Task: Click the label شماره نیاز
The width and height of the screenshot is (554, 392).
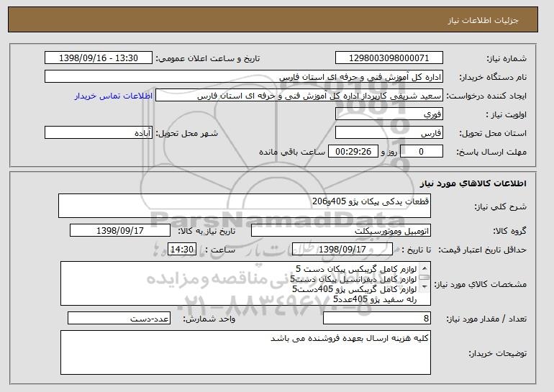Action: click(x=507, y=58)
